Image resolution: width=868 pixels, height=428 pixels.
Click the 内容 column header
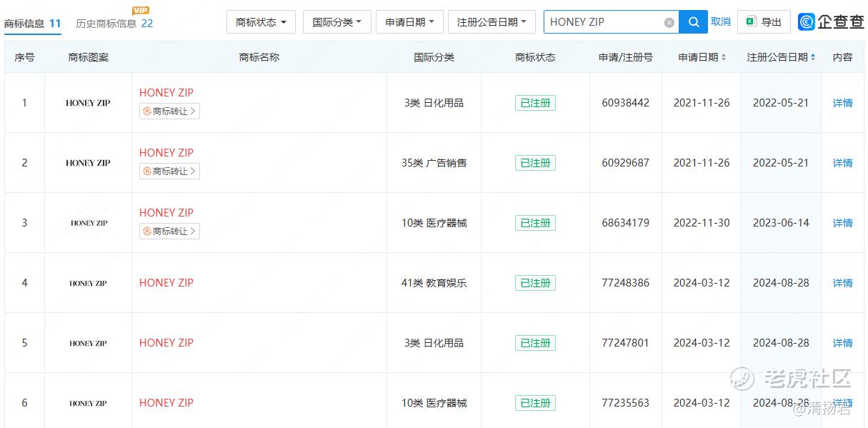pos(843,57)
